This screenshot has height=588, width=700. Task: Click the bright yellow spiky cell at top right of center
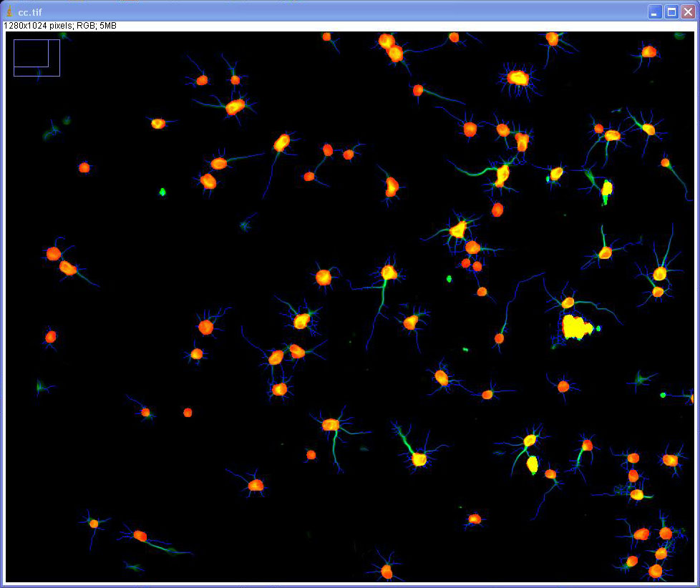pyautogui.click(x=517, y=78)
